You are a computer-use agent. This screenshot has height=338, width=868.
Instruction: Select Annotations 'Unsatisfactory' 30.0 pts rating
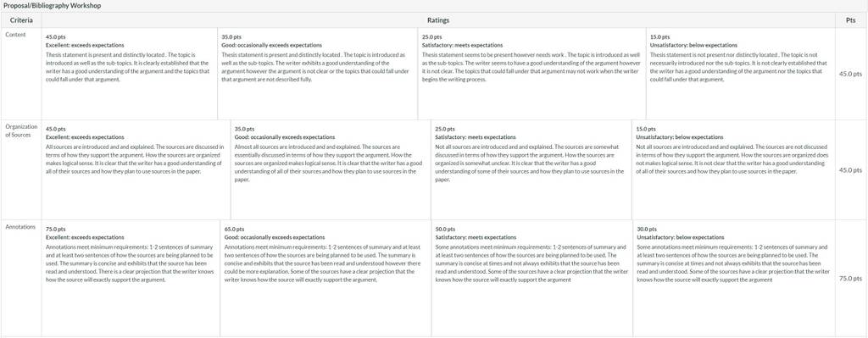click(734, 278)
